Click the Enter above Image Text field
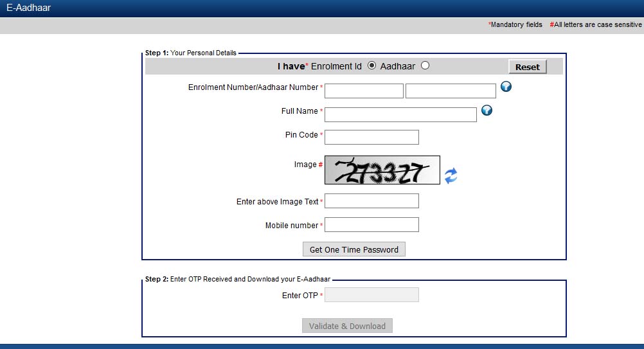The image size is (644, 349). (x=371, y=201)
